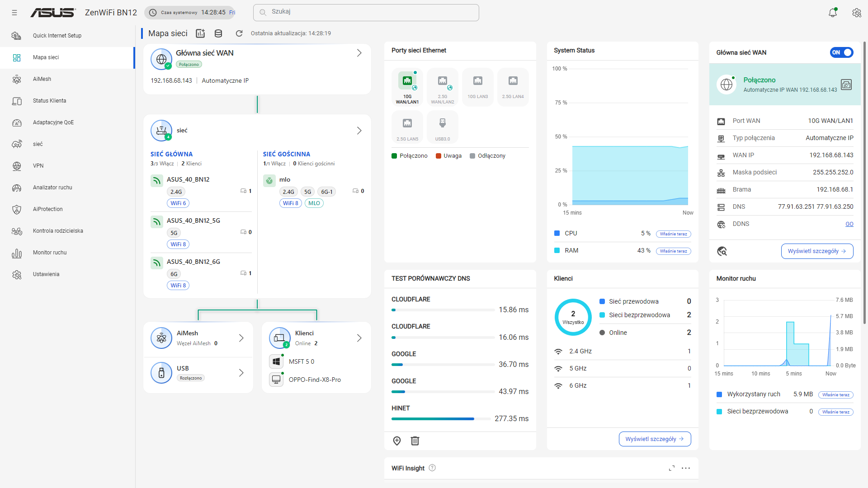
Task: Click Wyświetl szczegóły in the WAN panel
Action: click(817, 251)
